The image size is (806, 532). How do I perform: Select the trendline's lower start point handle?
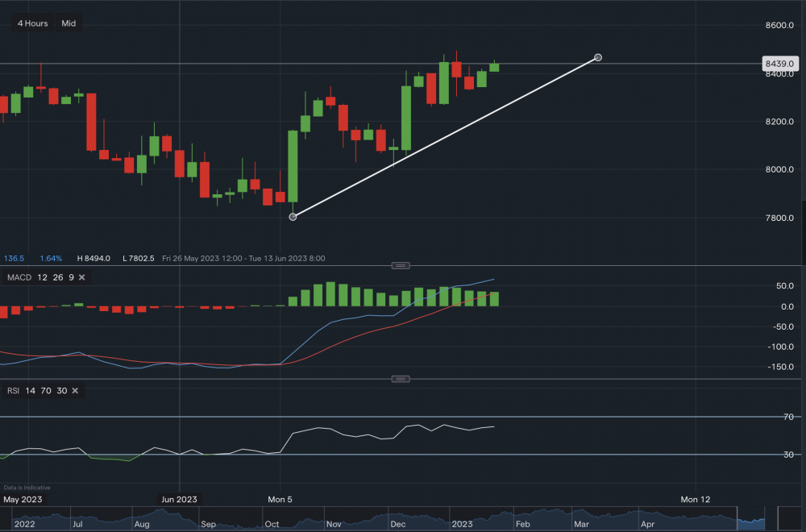[x=293, y=217]
